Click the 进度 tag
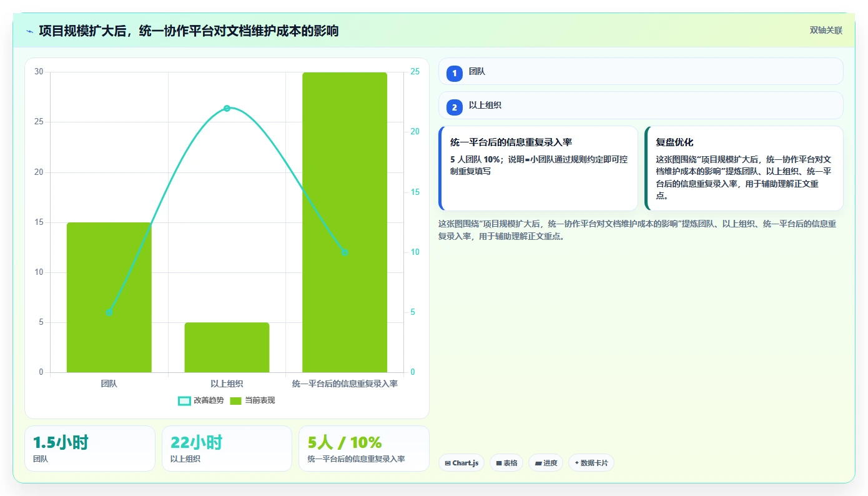868x496 pixels. [546, 463]
